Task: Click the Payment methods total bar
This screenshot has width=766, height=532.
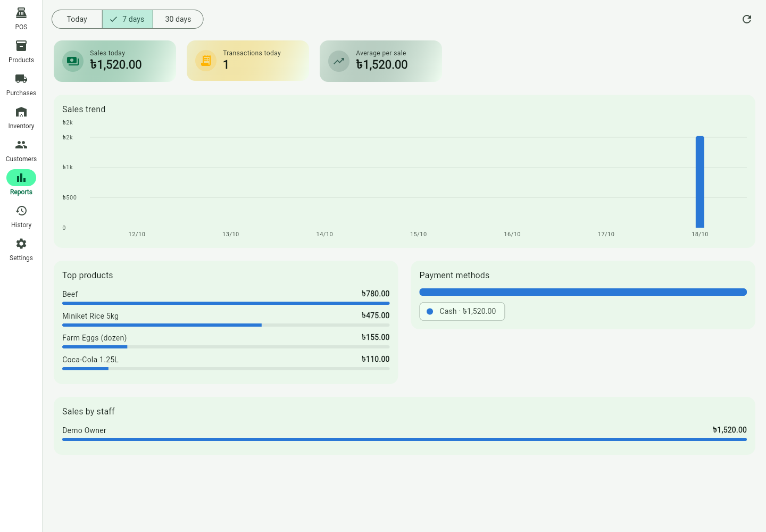Action: point(583,292)
